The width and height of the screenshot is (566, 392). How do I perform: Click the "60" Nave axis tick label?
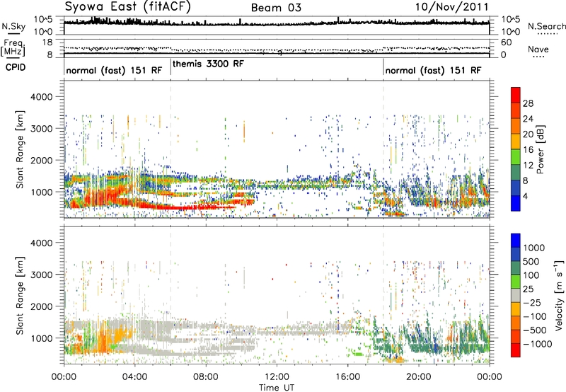click(x=506, y=42)
